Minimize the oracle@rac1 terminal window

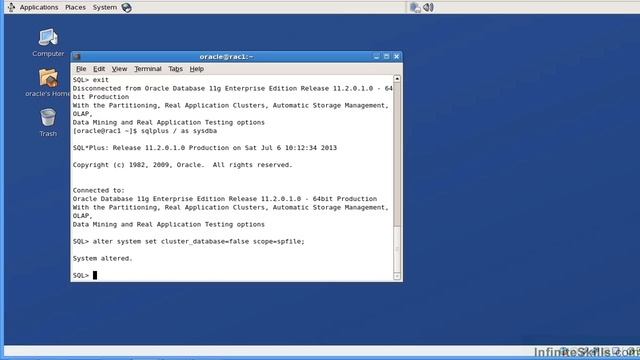coord(376,56)
